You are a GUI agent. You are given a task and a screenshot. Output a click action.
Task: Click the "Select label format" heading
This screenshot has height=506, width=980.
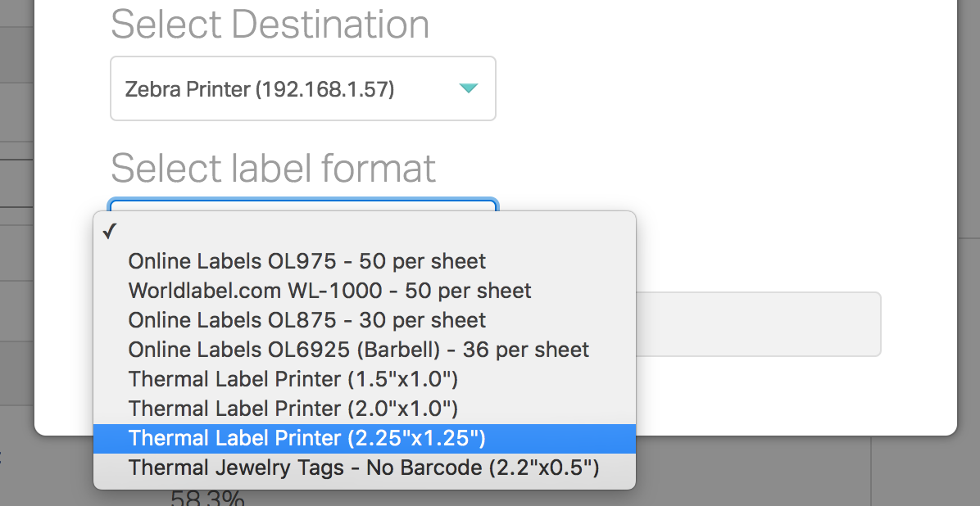(273, 168)
